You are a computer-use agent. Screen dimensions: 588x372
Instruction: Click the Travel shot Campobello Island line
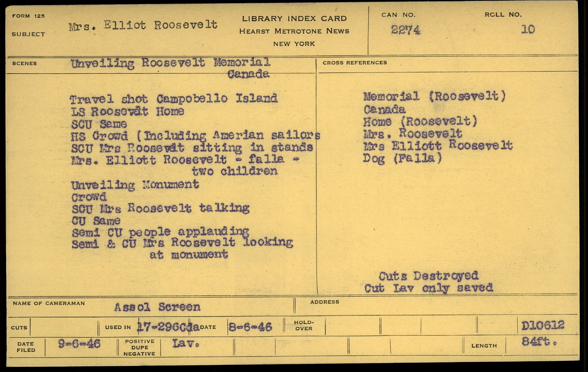(x=173, y=99)
